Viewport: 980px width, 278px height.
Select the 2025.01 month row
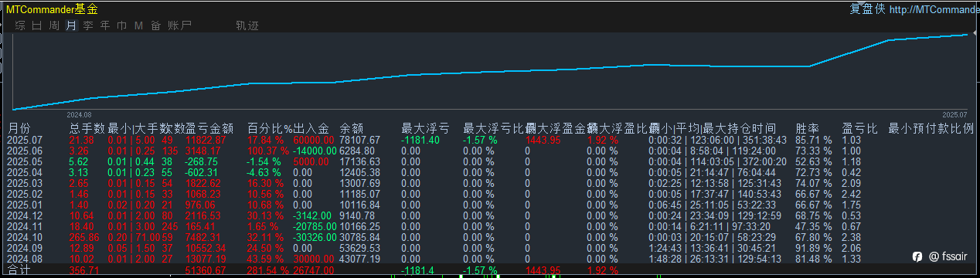[490, 205]
